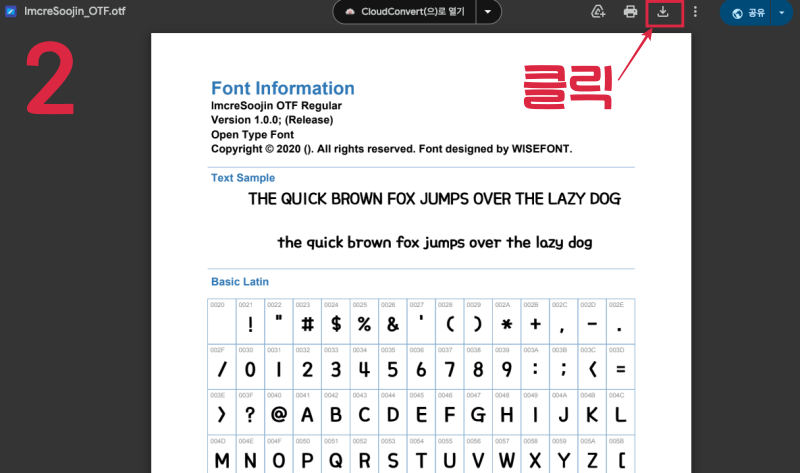This screenshot has height=473, width=800.
Task: Click the letter A glyph cell 0041
Action: [307, 412]
